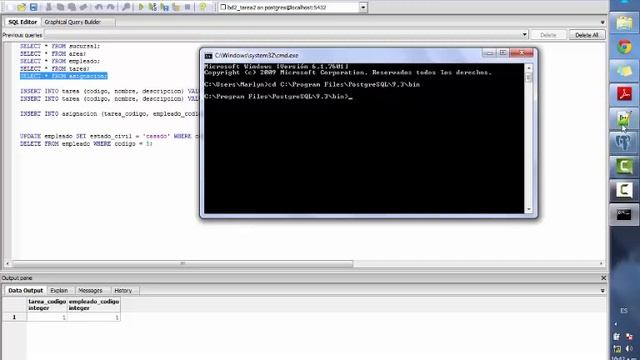Click line 'SELECT * FROM area;'
This screenshot has height=360, width=640.
coord(53,53)
